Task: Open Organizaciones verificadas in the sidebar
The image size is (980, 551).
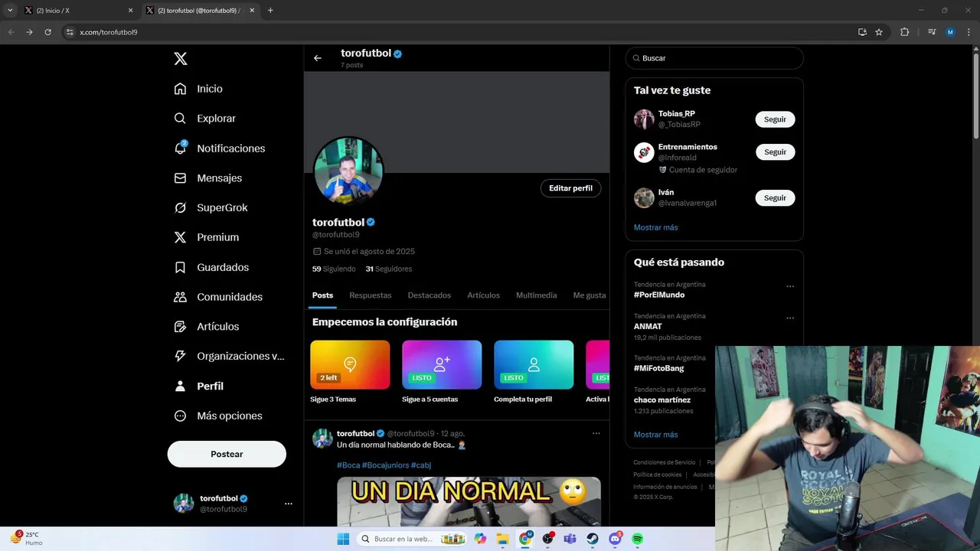Action: coord(229,357)
